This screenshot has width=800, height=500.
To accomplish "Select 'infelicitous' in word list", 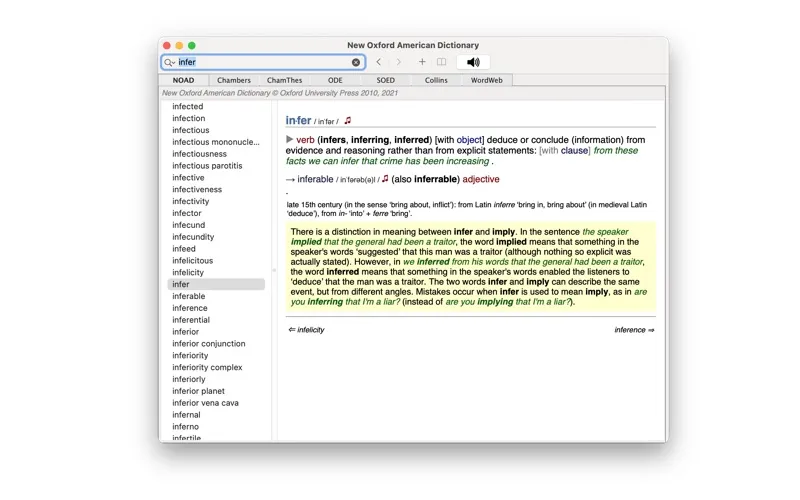I will (193, 260).
